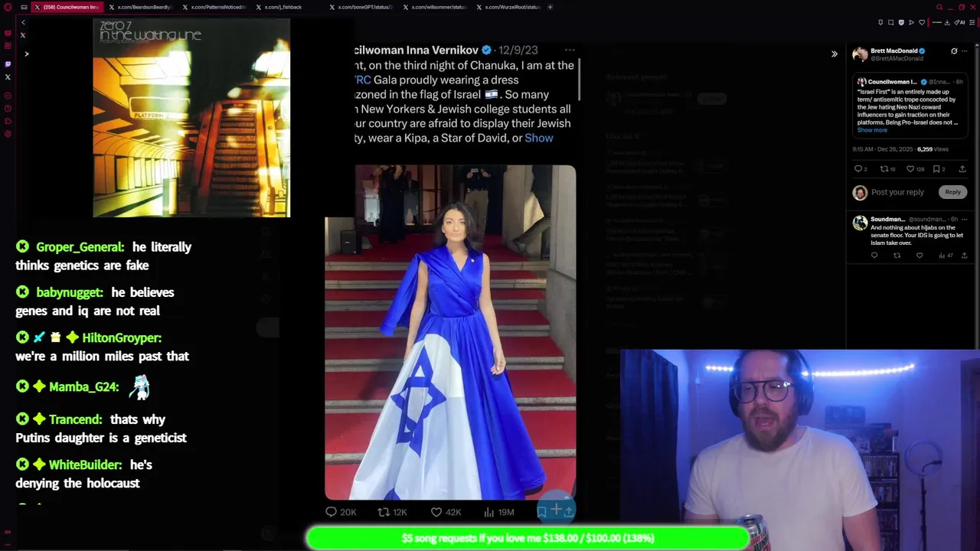Open workspaces icon beside the first tab
This screenshot has height=551, width=980.
click(24, 7)
